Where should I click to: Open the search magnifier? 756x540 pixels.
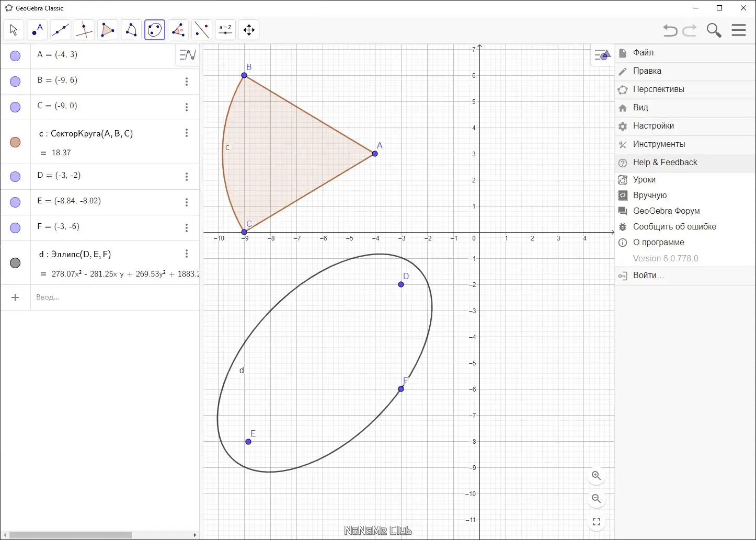(x=714, y=30)
